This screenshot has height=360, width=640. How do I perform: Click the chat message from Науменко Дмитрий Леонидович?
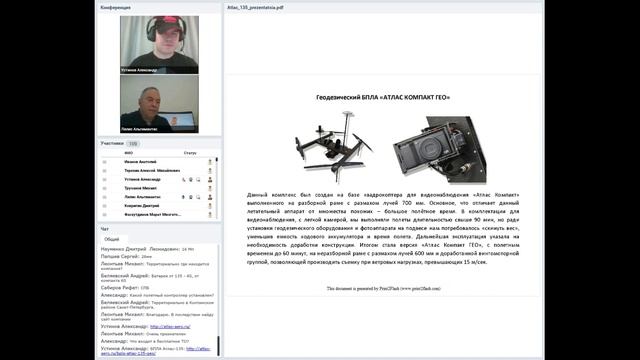click(147, 249)
